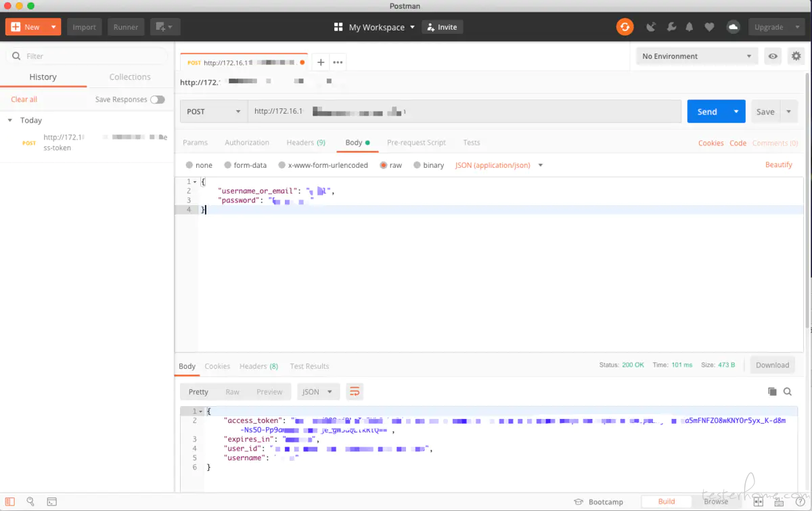Download the response with Download button
This screenshot has width=812, height=511.
(772, 365)
